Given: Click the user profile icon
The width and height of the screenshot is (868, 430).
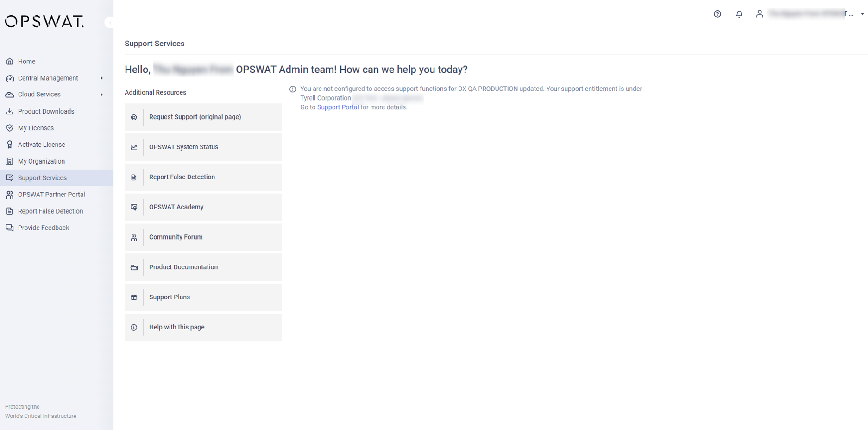Looking at the screenshot, I should click(x=760, y=14).
